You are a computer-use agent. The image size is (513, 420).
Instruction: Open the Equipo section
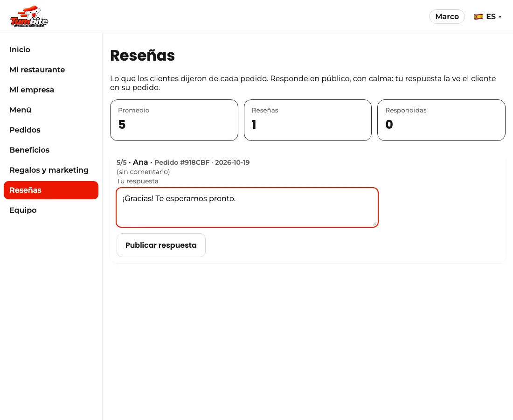(51, 210)
